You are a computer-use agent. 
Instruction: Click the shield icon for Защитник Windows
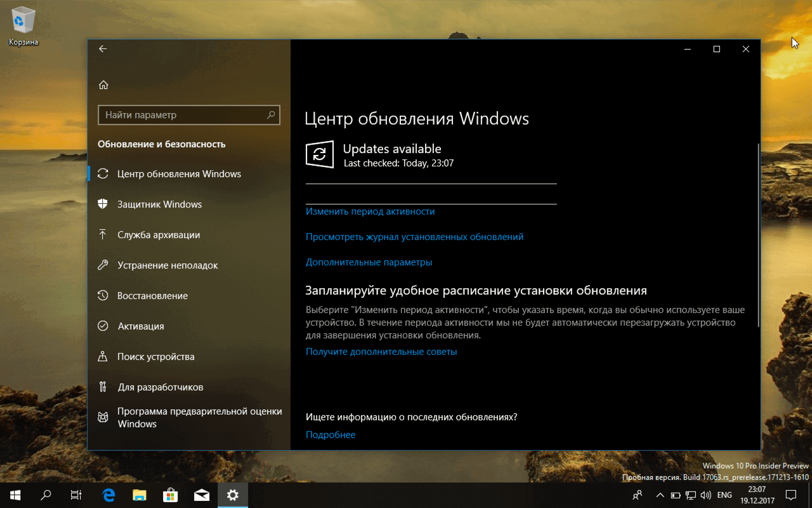103,204
